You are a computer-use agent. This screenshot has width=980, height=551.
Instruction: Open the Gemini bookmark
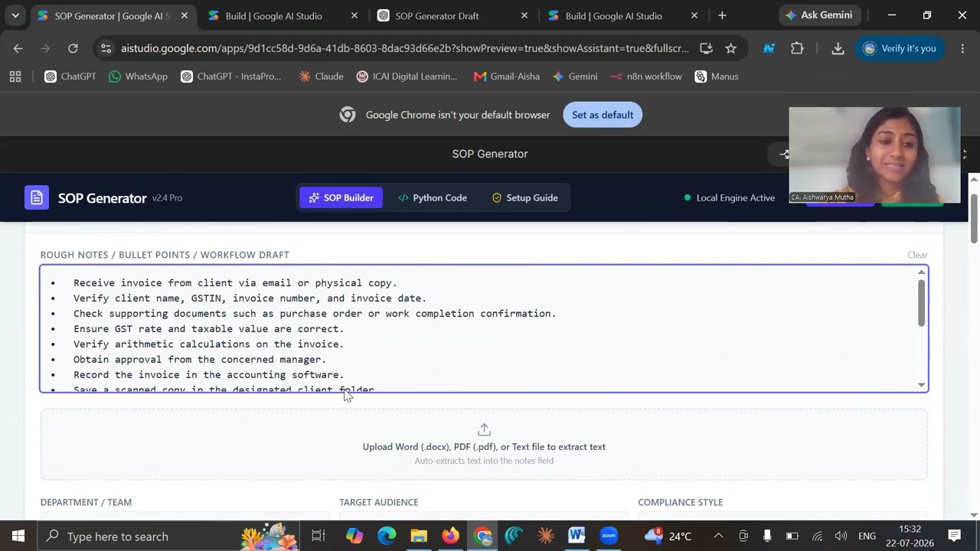[574, 77]
